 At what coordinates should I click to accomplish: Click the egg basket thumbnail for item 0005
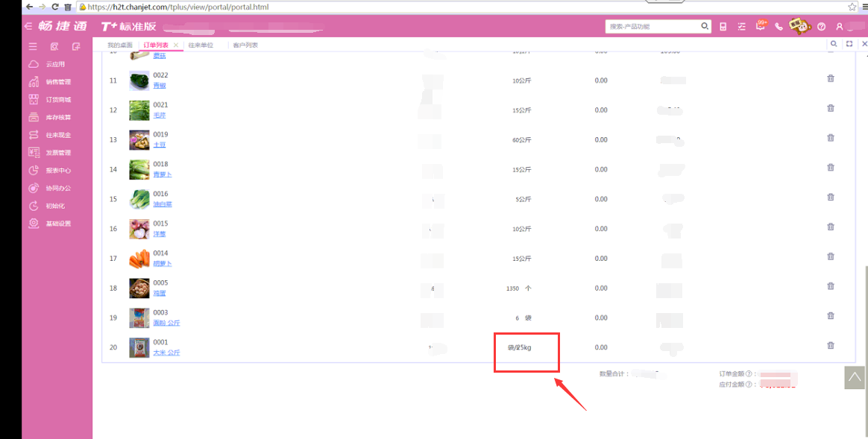click(x=139, y=288)
